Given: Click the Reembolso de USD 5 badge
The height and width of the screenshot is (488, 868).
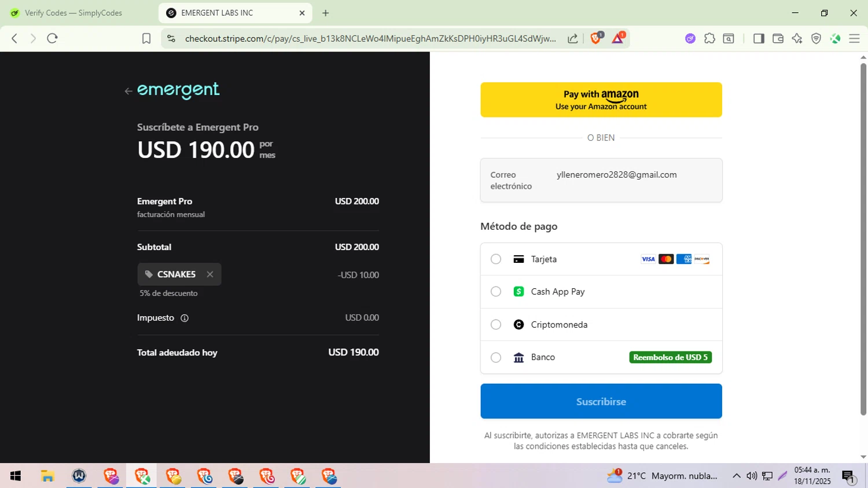Looking at the screenshot, I should coord(670,357).
